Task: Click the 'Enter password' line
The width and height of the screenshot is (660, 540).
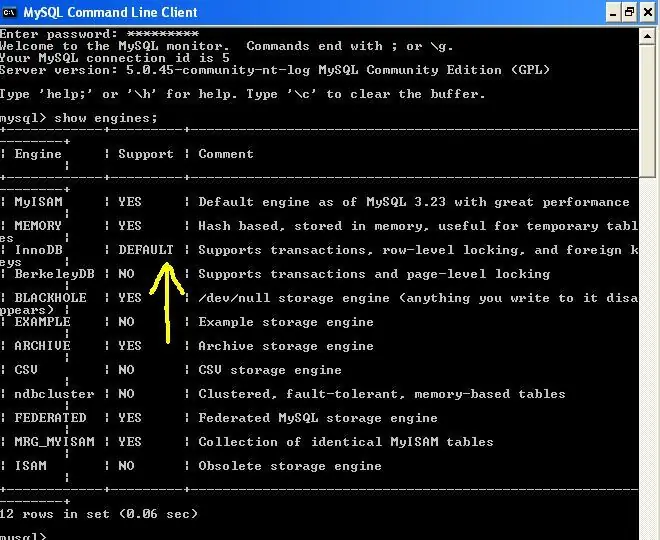Action: [99, 34]
